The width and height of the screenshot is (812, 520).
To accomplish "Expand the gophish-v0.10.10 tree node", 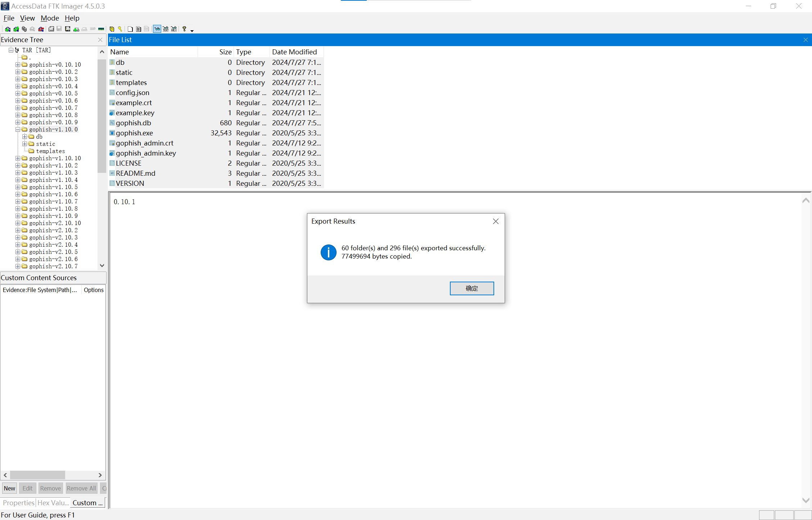I will (18, 64).
